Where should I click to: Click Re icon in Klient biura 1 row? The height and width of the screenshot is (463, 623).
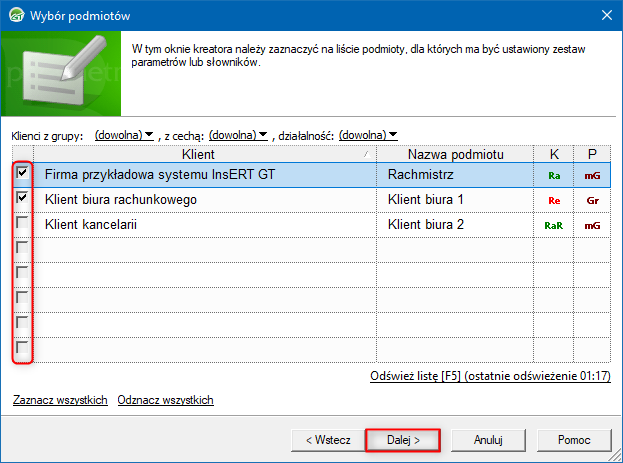[x=554, y=201]
